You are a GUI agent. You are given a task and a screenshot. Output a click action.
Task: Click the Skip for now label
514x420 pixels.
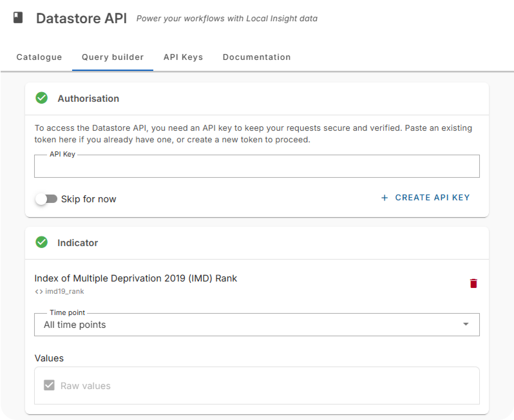coord(89,199)
